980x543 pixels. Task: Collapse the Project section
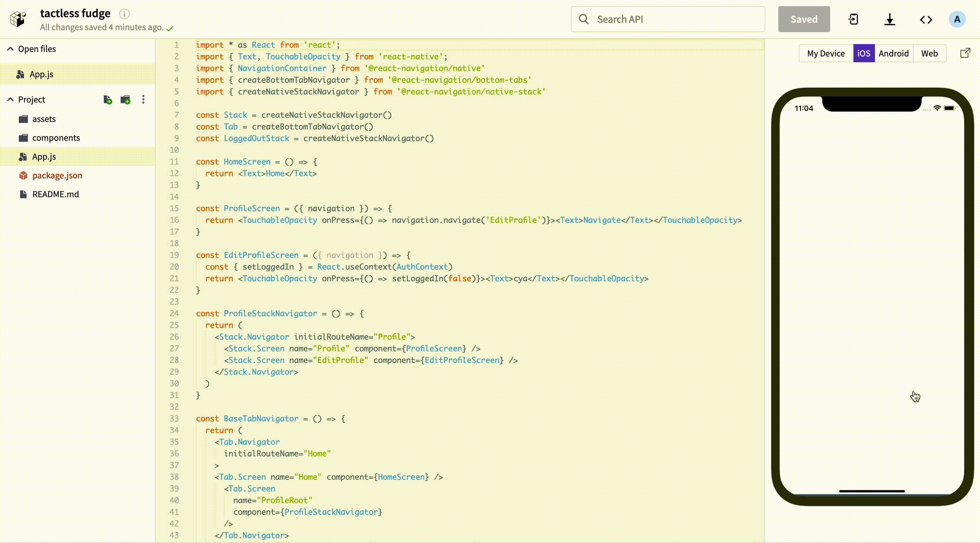[x=10, y=99]
